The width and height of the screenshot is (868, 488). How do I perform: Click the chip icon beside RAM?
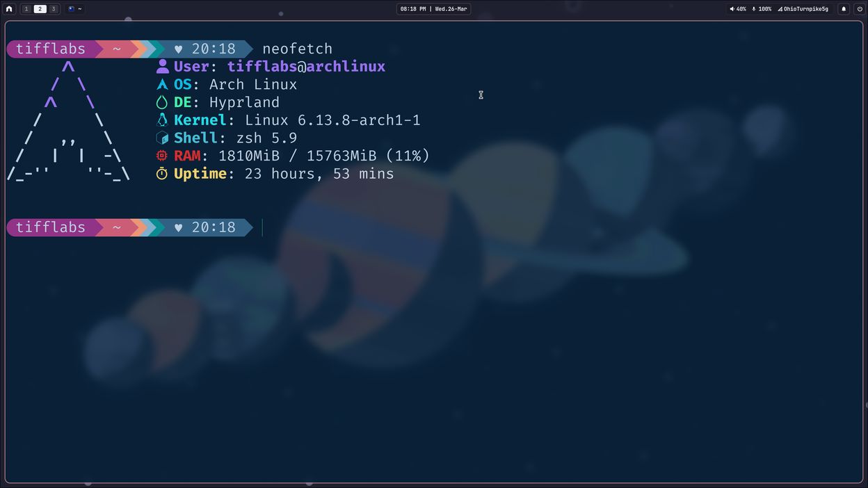(x=162, y=156)
